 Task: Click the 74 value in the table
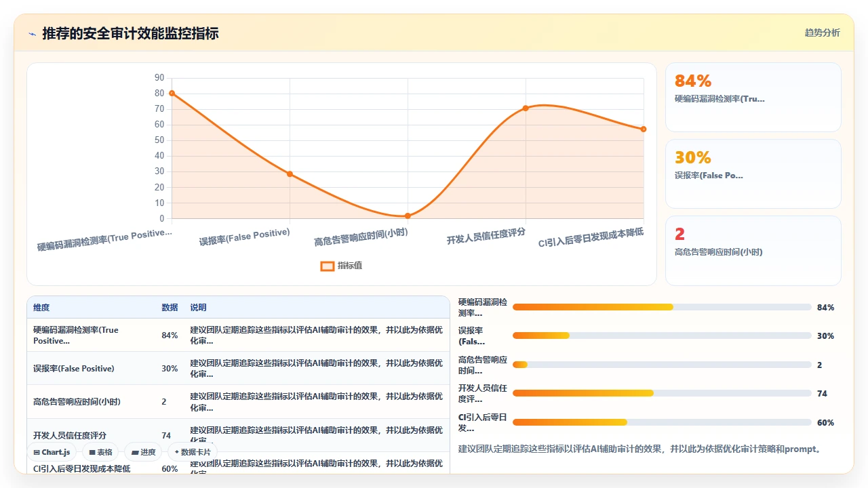pos(167,436)
